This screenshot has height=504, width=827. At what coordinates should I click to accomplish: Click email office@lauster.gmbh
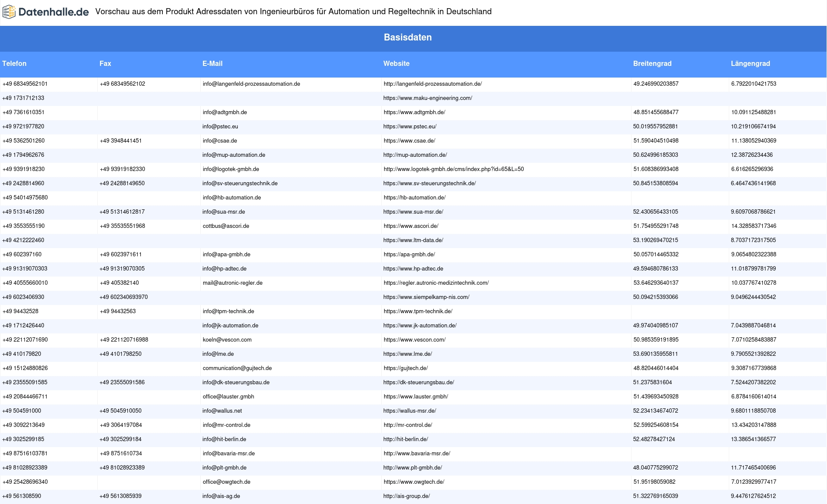(x=228, y=397)
